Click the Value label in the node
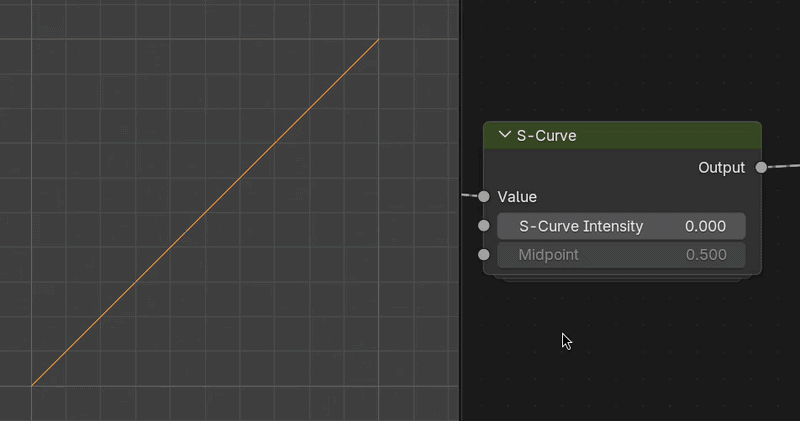The image size is (800, 421). coord(517,197)
